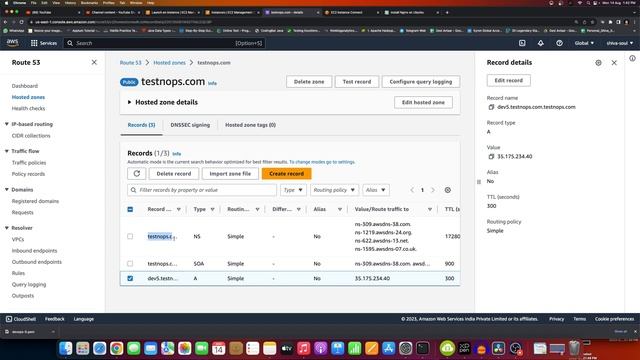Open Trash from the Dock
Screen dimensions: 640x360
coord(574,348)
